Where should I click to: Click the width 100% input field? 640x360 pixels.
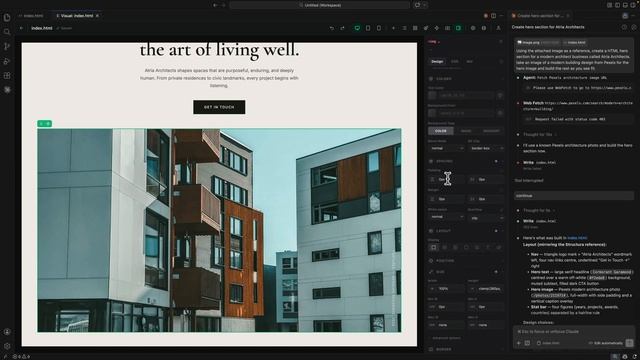(447, 289)
